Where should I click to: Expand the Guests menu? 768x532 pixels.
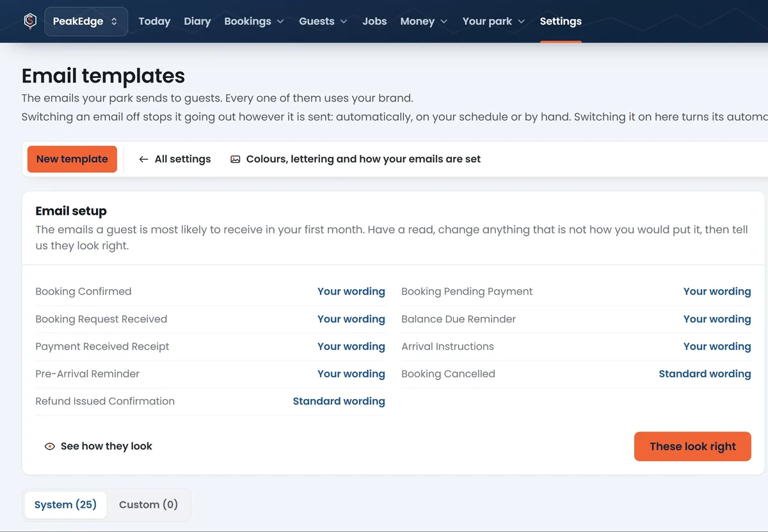tap(323, 21)
